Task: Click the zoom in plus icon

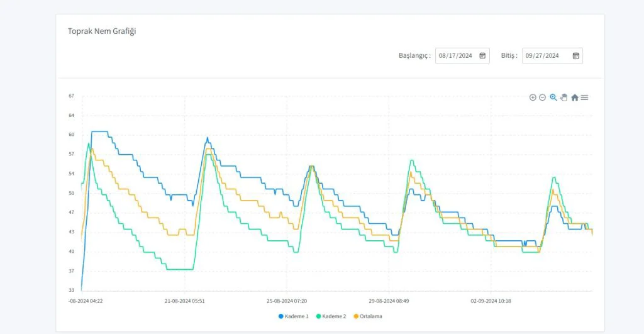Action: (x=533, y=97)
